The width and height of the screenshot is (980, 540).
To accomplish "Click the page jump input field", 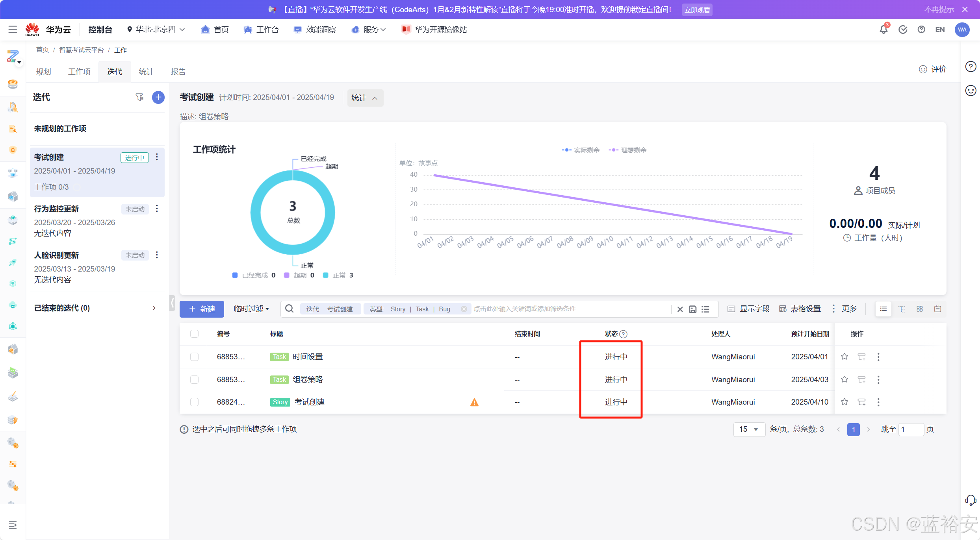I will pyautogui.click(x=911, y=429).
